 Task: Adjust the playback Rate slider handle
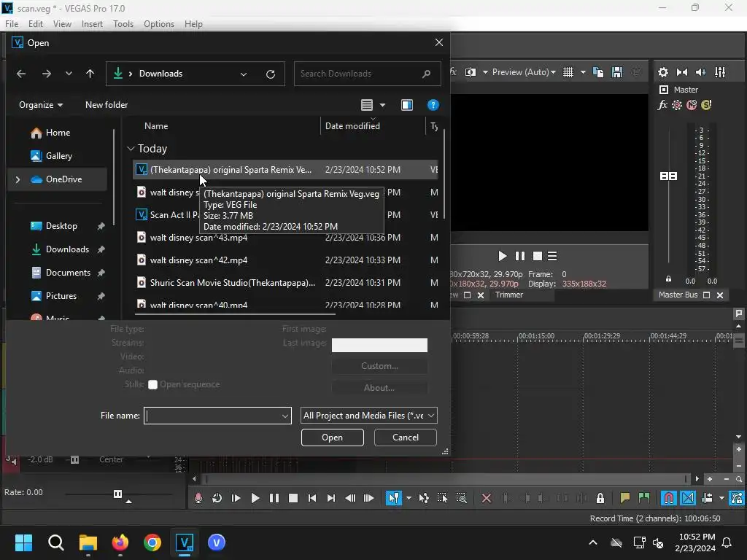(117, 494)
